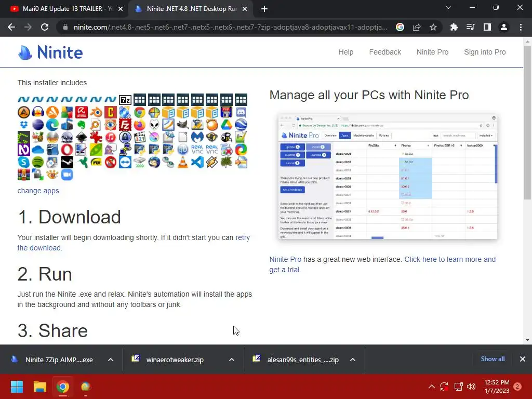
Task: Click the Blender icon in installer list
Action: pyautogui.click(x=96, y=112)
